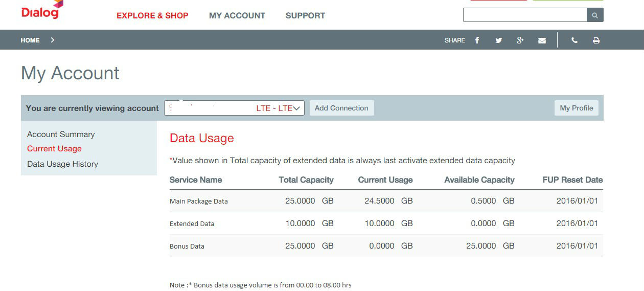Image resolution: width=644 pixels, height=291 pixels.
Task: Focus the search input field
Action: [525, 15]
